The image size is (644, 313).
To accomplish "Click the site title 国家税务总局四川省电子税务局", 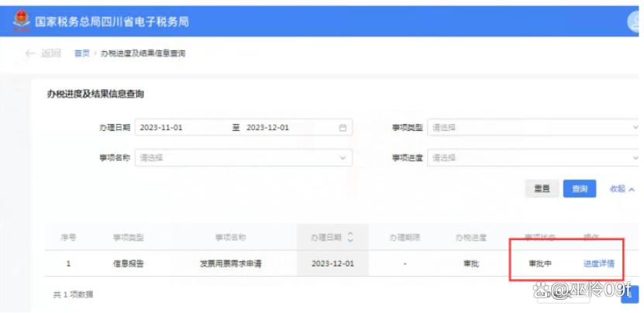I will click(x=112, y=22).
